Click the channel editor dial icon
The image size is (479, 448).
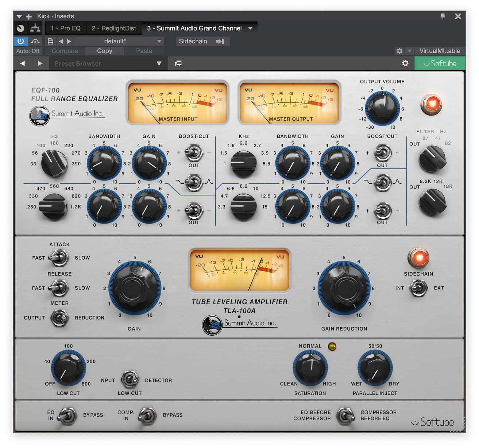coord(21,28)
